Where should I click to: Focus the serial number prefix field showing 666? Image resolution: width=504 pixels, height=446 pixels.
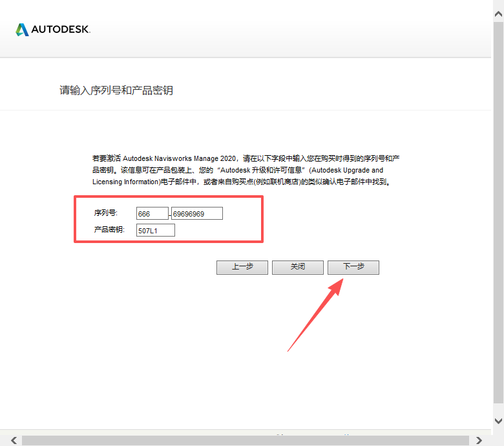[152, 213]
